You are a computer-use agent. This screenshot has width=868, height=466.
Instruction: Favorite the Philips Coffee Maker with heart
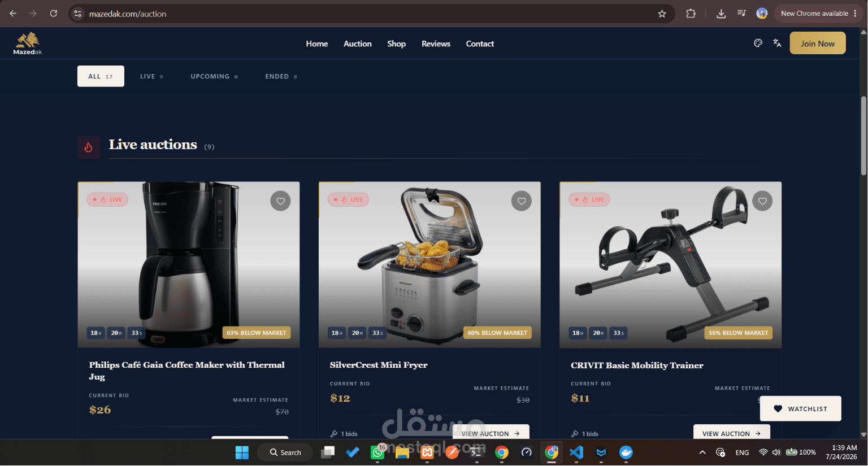[280, 201]
